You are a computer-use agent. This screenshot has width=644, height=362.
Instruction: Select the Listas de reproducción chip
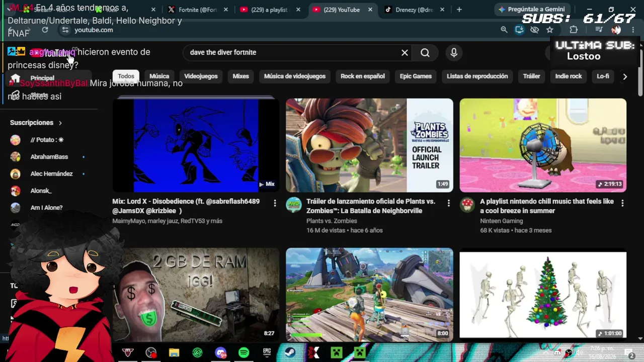pos(477,76)
